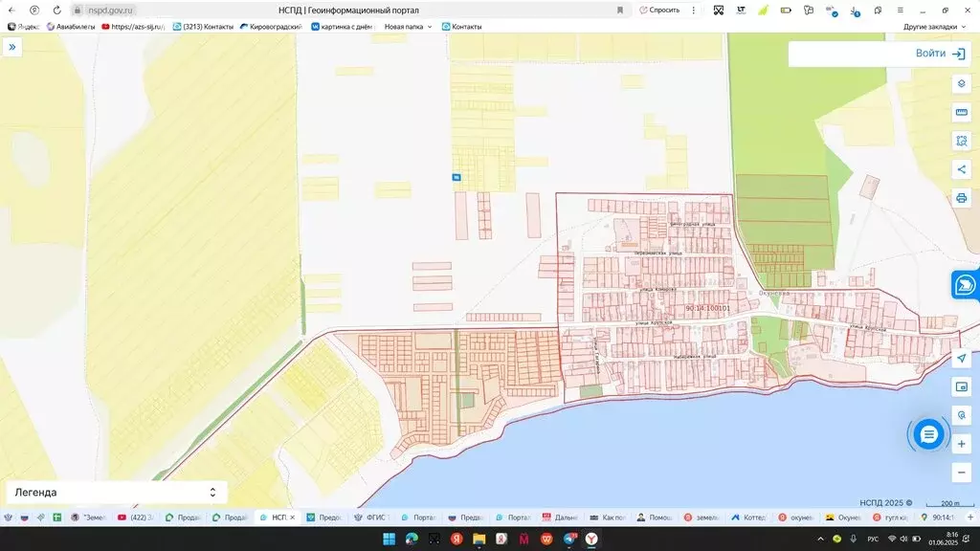Click the target search-by-point map icon
This screenshot has height=551, width=980.
[x=961, y=415]
